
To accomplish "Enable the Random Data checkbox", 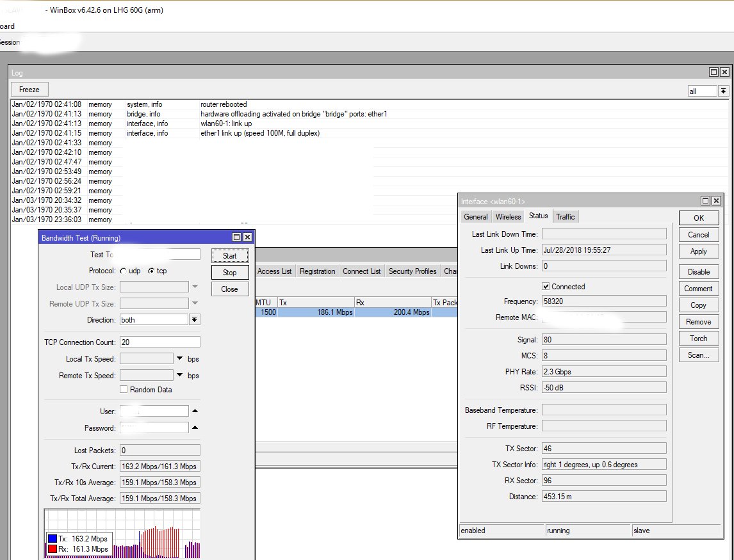I will [x=124, y=389].
